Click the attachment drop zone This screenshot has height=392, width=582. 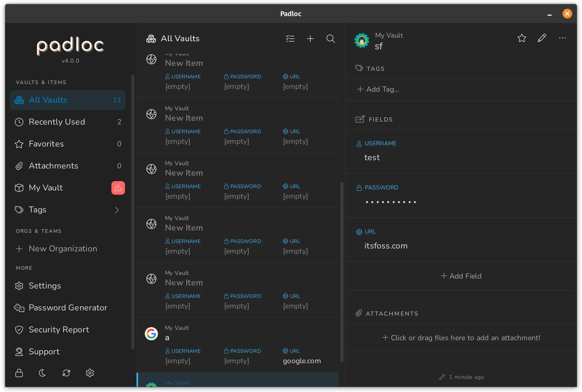(x=461, y=338)
